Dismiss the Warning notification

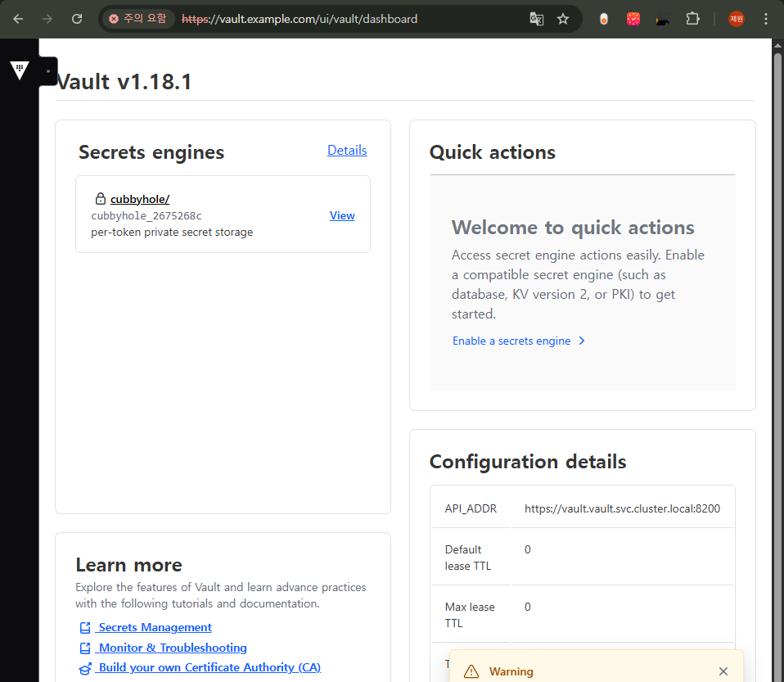click(723, 671)
